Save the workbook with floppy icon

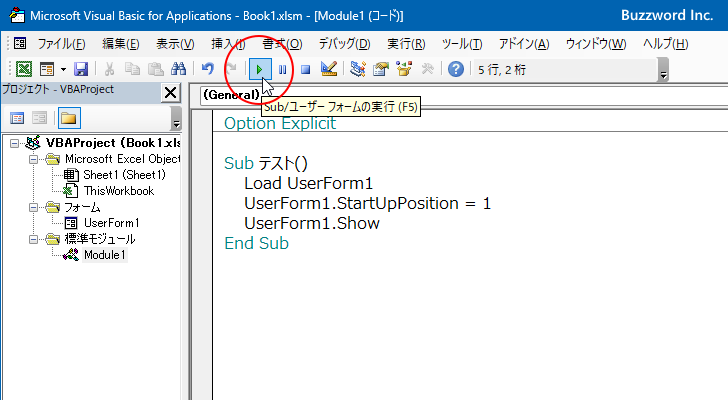[x=81, y=70]
